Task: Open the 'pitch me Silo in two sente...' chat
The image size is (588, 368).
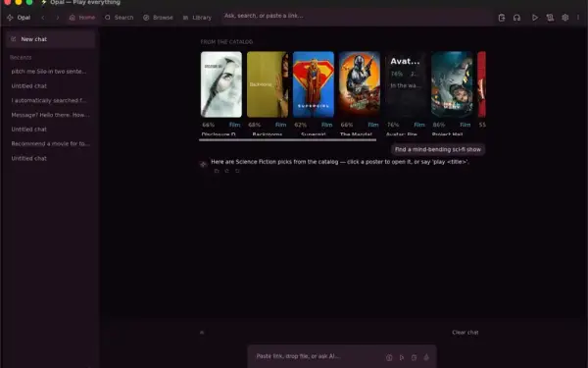Action: [x=50, y=72]
